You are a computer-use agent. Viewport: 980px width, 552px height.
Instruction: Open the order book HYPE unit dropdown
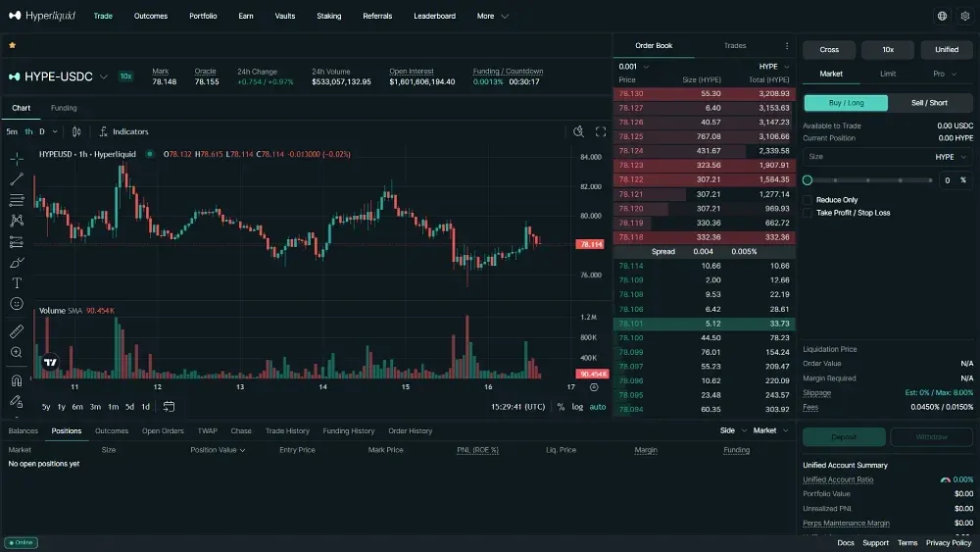(774, 67)
